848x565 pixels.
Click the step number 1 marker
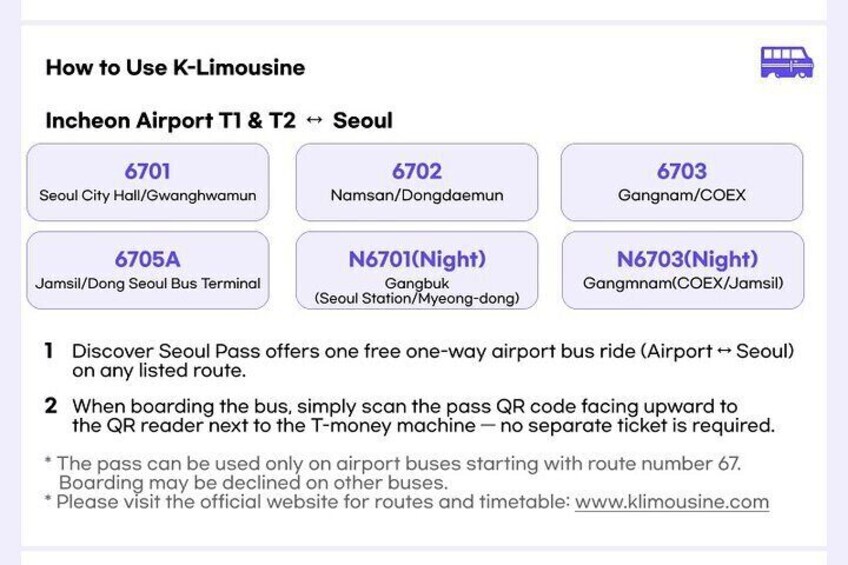49,351
